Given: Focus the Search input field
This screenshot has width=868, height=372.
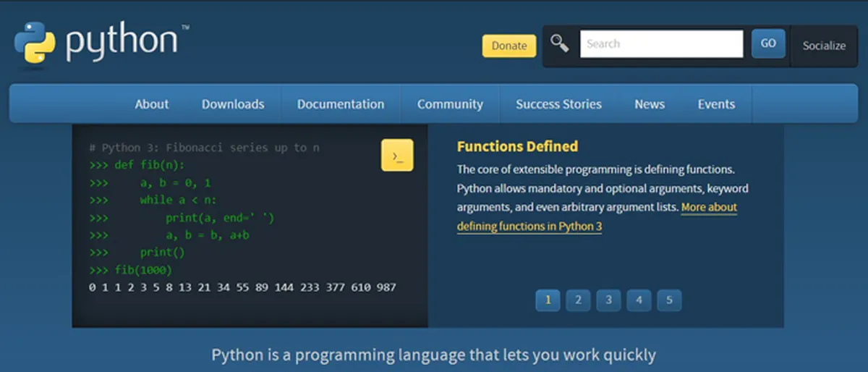Looking at the screenshot, I should [x=661, y=43].
